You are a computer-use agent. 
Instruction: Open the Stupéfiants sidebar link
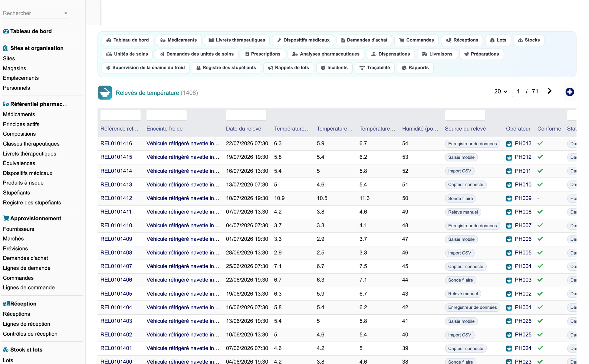(x=16, y=193)
